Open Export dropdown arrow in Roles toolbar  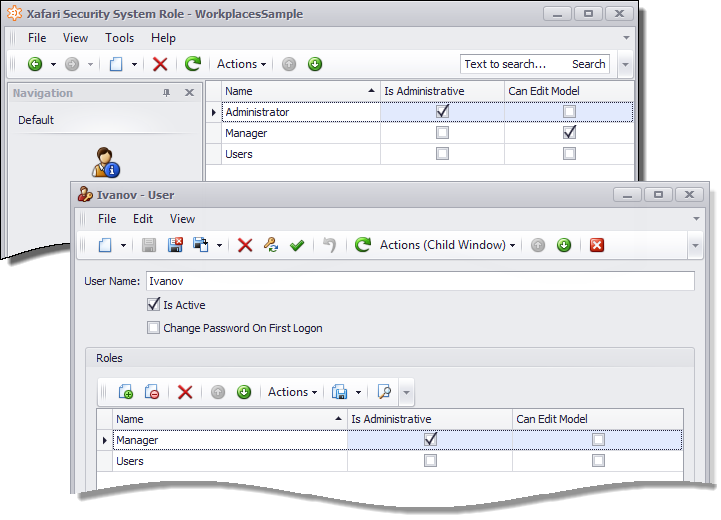[358, 393]
